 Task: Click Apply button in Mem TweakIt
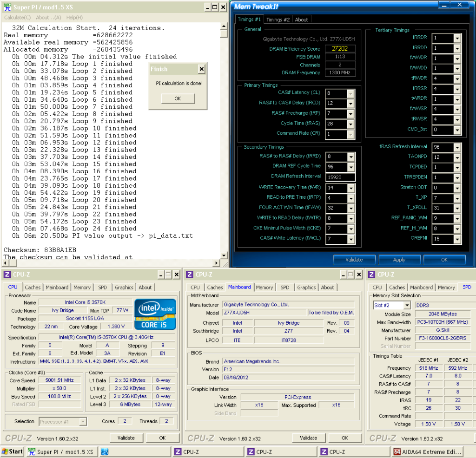point(399,260)
